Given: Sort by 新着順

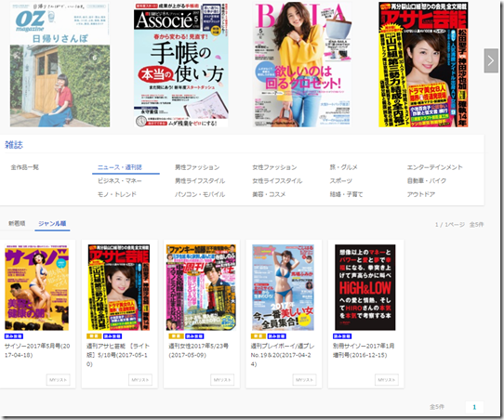Looking at the screenshot, I should point(17,224).
